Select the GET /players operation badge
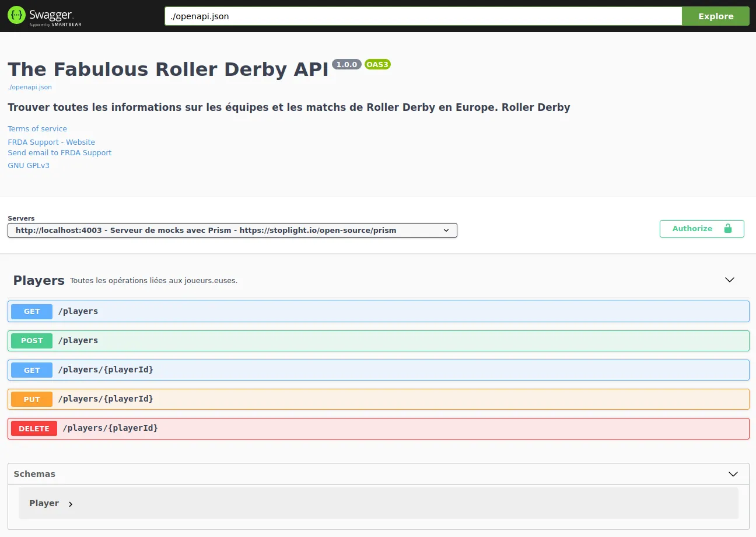Screen dimensions: 756x537 pyautogui.click(x=31, y=311)
